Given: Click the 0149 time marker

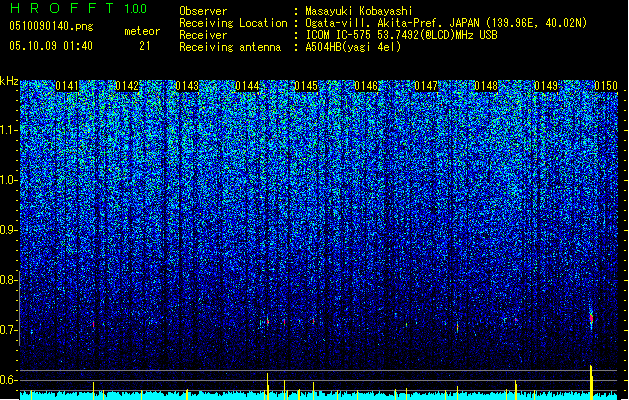Looking at the screenshot, I should [546, 86].
